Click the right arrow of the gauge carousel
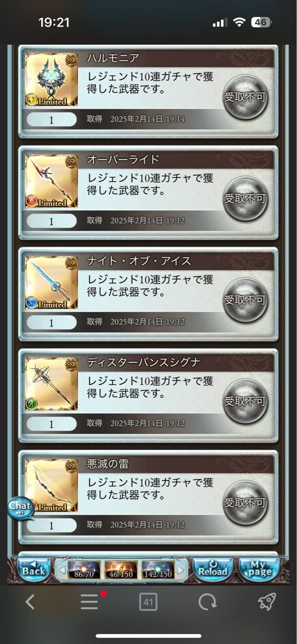The width and height of the screenshot is (297, 644). point(181,570)
